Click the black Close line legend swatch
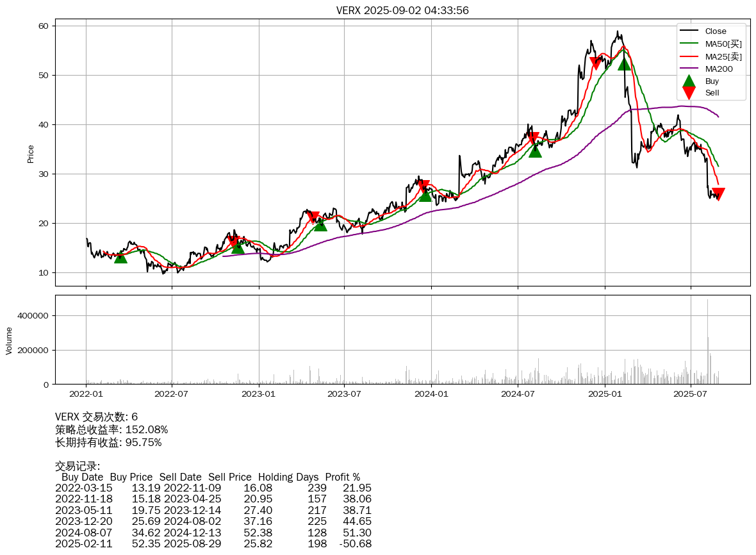Screen dimensions: 756x555 [689, 31]
